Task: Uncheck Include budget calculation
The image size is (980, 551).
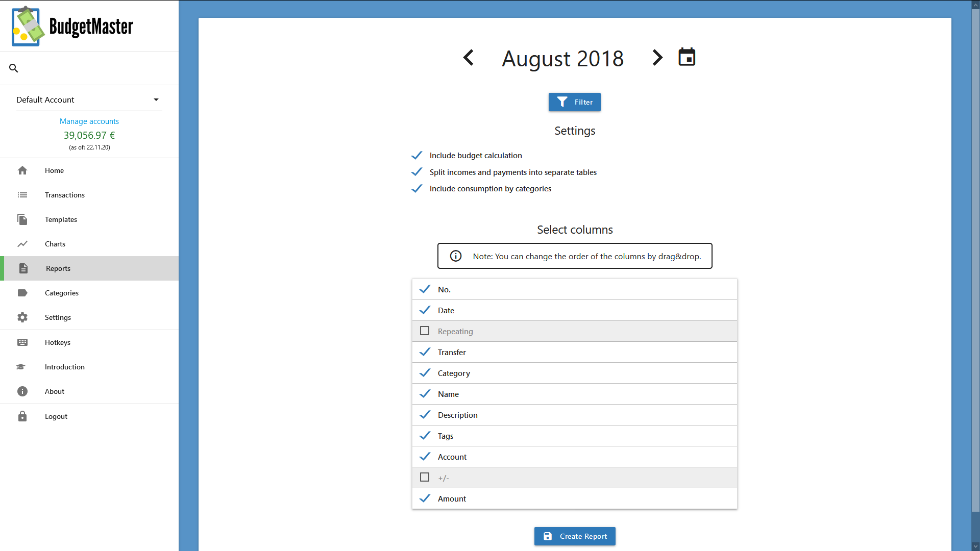Action: (417, 155)
